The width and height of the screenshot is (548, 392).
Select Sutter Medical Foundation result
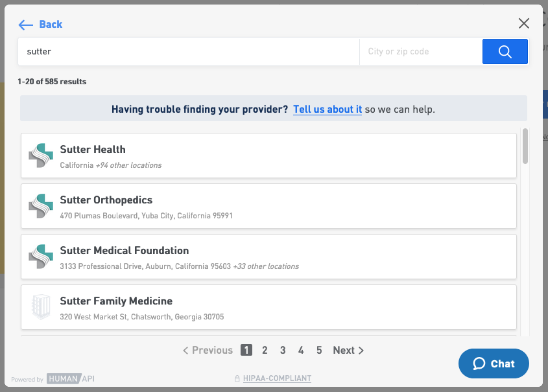coord(268,257)
